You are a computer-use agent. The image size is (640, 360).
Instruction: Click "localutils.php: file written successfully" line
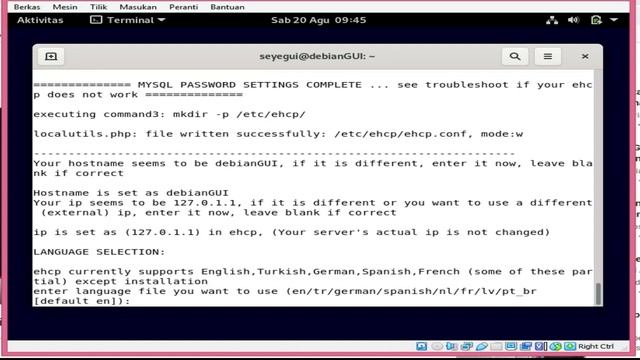pyautogui.click(x=278, y=134)
